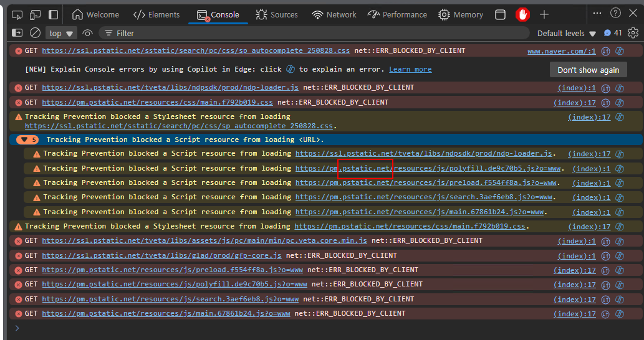The image size is (644, 340).
Task: Open the search.3aef6eb8.js GET error URL
Action: [x=170, y=299]
